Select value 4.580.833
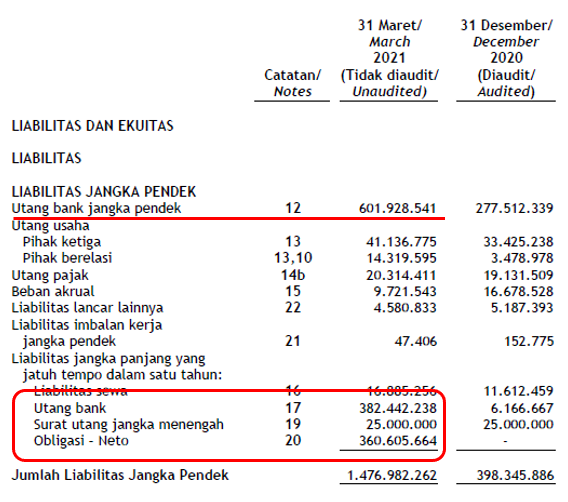The width and height of the screenshot is (568, 502). [405, 308]
